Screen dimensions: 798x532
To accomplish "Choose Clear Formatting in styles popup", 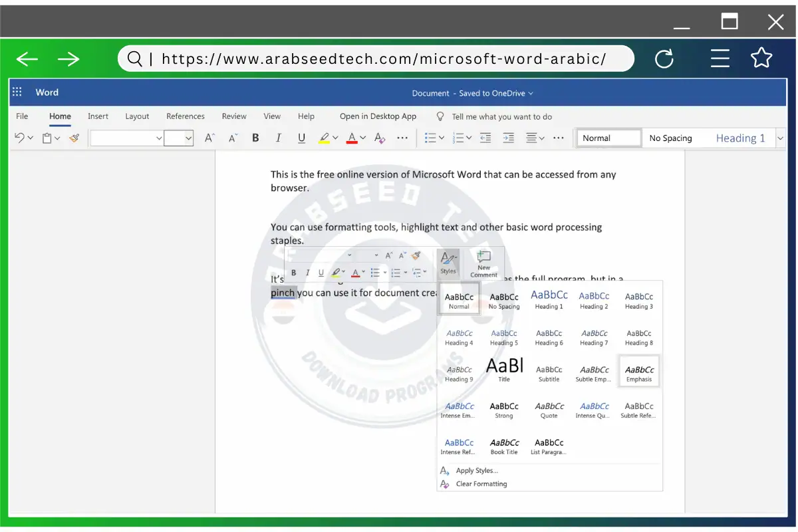I will pos(481,484).
